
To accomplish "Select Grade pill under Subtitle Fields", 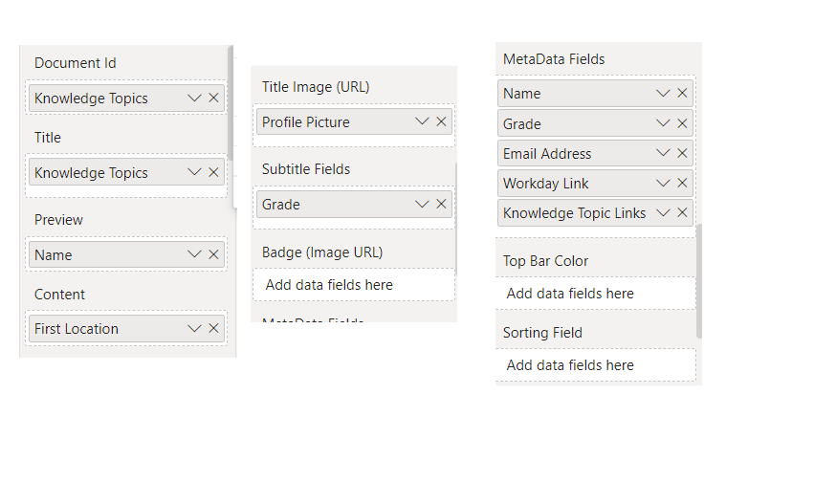I will click(354, 205).
